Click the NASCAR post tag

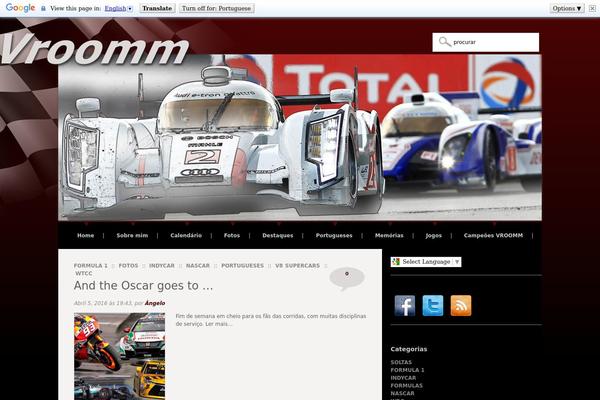click(198, 266)
